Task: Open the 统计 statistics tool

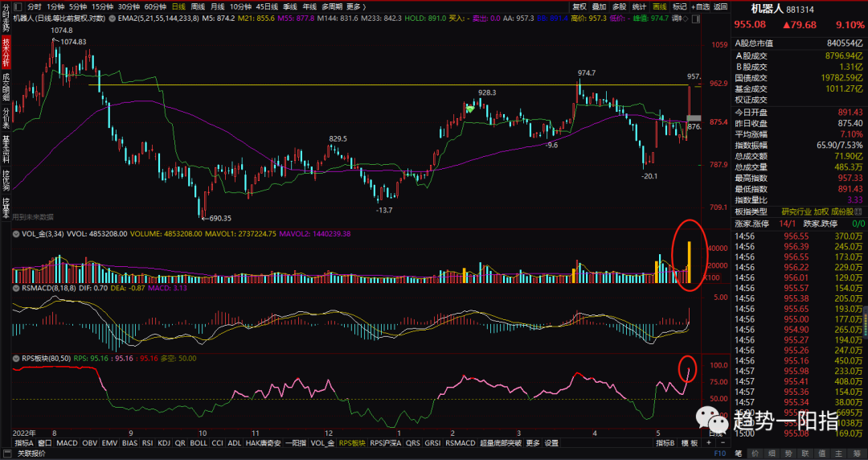Action: [x=639, y=6]
